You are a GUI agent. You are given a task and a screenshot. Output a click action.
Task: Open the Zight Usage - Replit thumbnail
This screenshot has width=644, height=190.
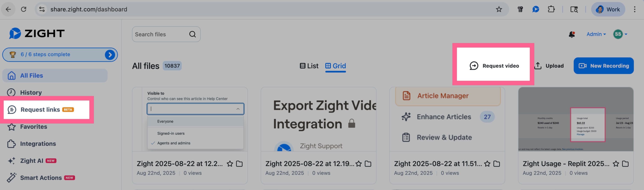pos(576,119)
